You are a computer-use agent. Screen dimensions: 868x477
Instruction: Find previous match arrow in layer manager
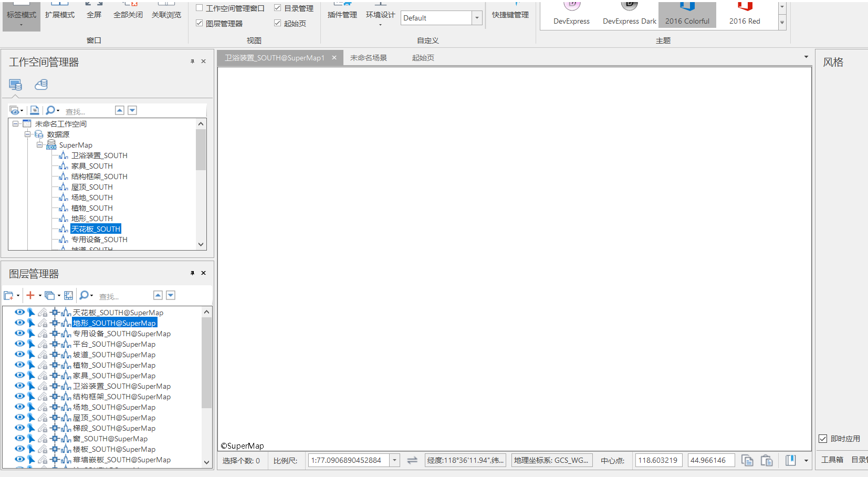tap(158, 295)
